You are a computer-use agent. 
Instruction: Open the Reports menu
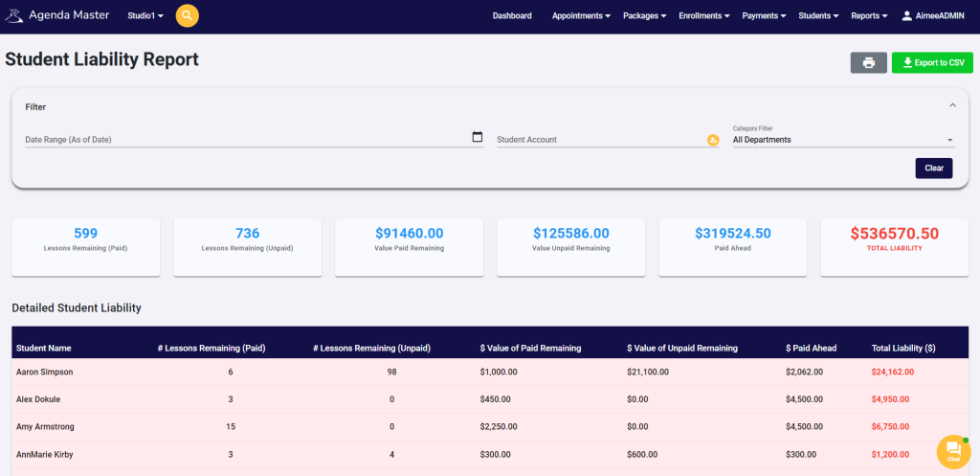(x=869, y=16)
